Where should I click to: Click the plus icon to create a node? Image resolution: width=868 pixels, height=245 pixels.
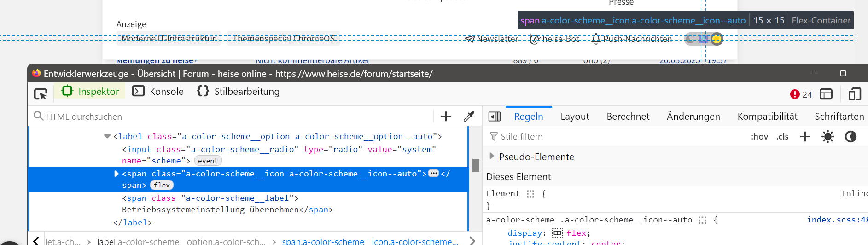tap(446, 117)
